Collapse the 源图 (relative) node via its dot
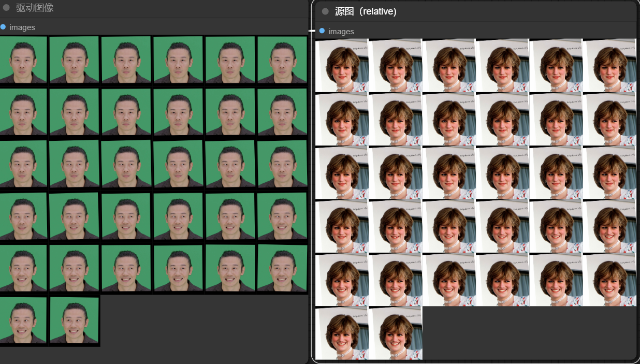 (325, 11)
